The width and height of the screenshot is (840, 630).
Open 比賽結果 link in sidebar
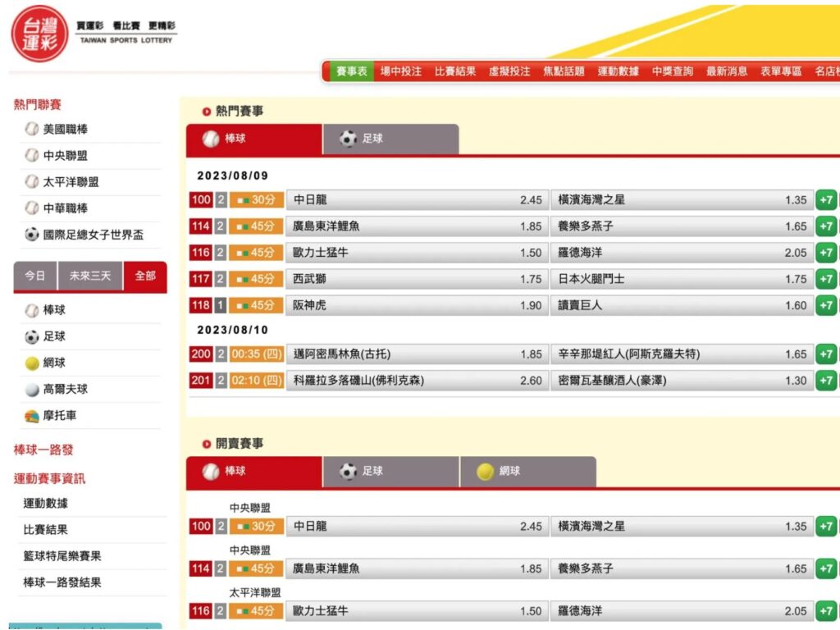[x=46, y=530]
